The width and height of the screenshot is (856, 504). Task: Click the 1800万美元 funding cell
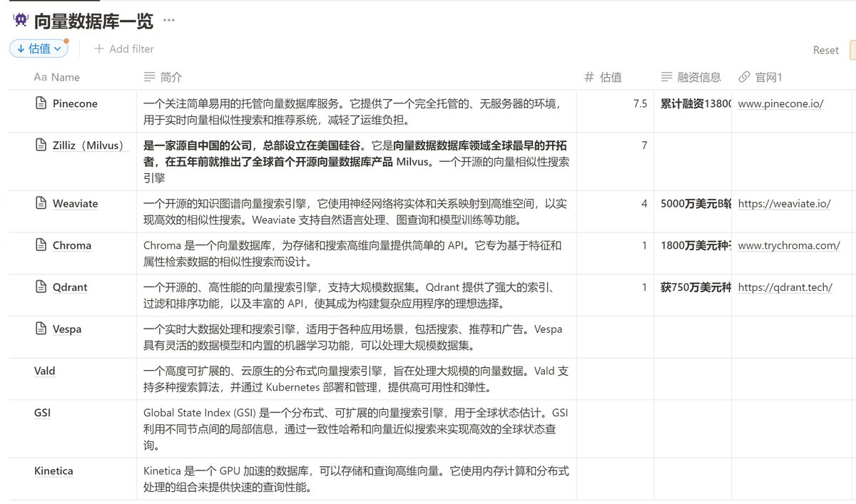click(692, 253)
